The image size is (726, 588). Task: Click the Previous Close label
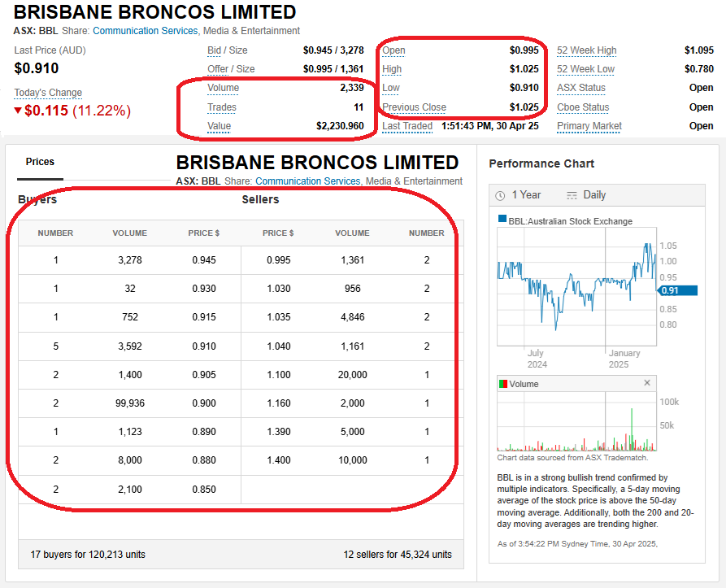(414, 107)
